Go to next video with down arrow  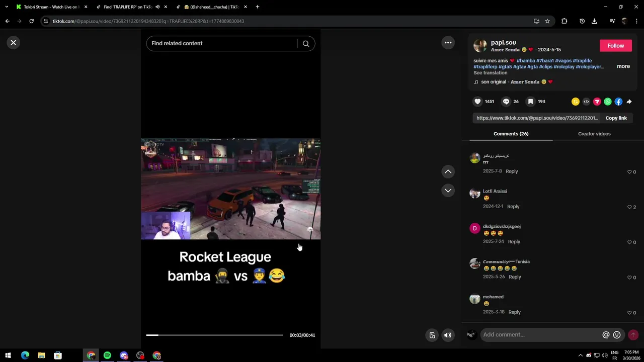[448, 191]
